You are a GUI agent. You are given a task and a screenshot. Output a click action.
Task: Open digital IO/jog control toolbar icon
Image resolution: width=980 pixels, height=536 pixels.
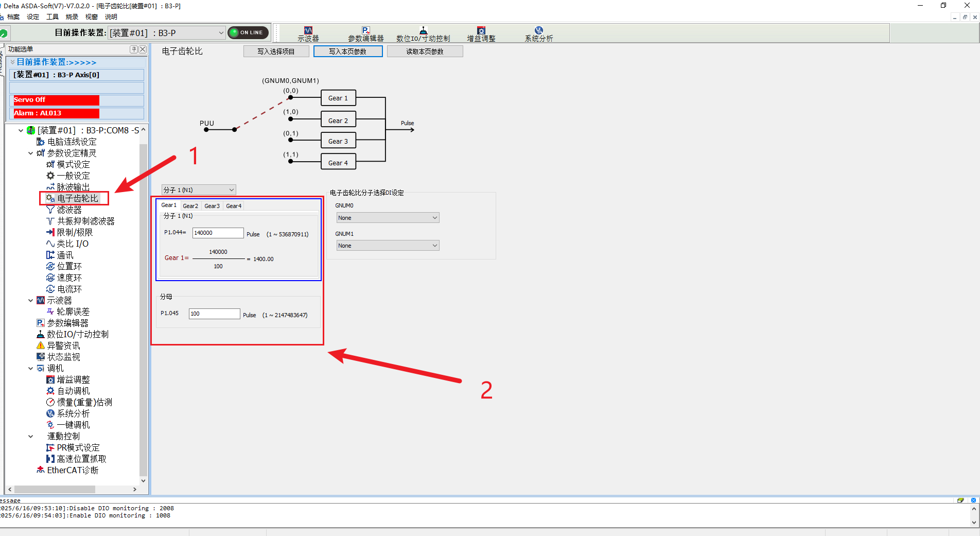point(423,33)
